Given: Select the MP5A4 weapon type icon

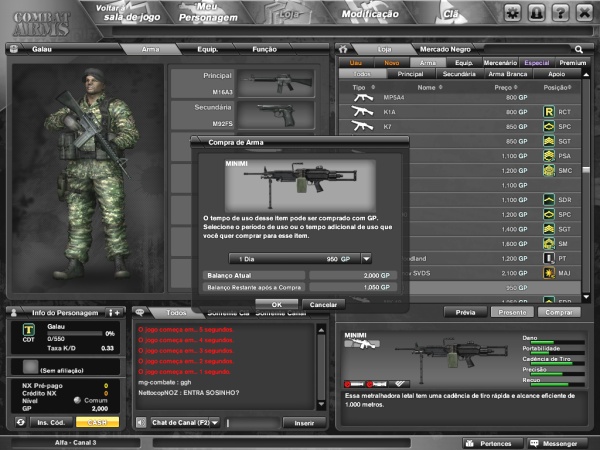Looking at the screenshot, I should coord(363,98).
